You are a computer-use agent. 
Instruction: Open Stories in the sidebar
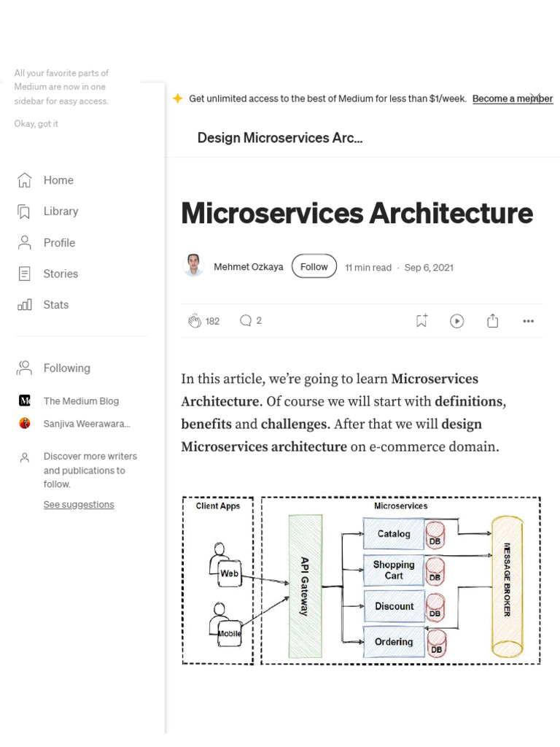61,274
